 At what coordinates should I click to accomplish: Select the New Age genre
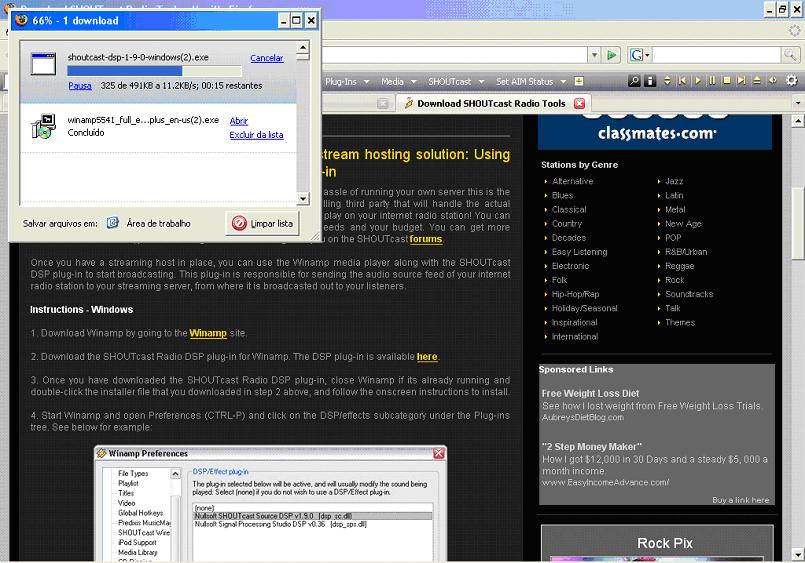[x=683, y=224]
